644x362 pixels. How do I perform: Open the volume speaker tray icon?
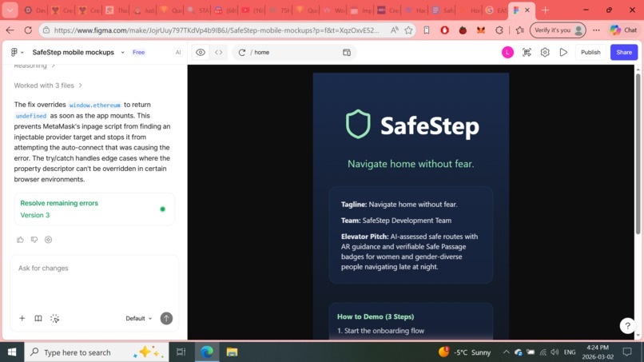pos(555,352)
